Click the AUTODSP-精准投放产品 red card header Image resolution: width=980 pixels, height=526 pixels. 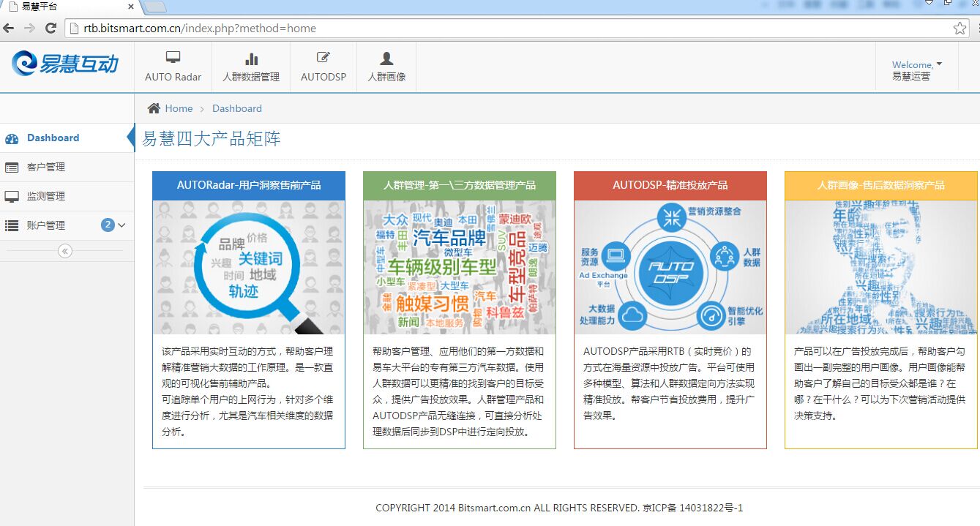click(x=670, y=185)
